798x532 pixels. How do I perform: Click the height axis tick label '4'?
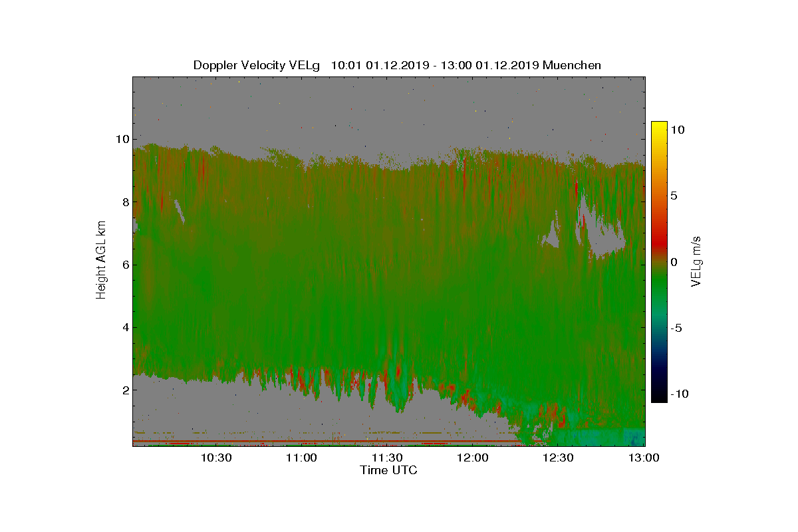(125, 327)
